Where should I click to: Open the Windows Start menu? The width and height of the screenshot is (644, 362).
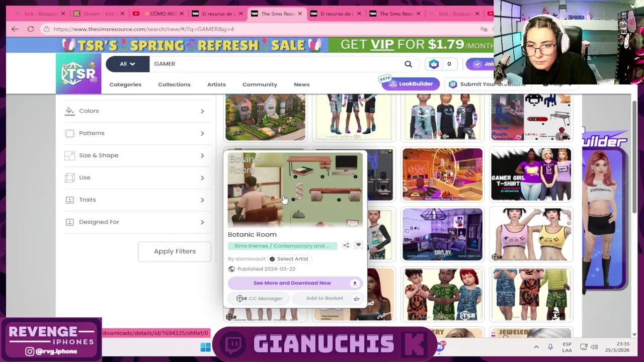(x=205, y=347)
